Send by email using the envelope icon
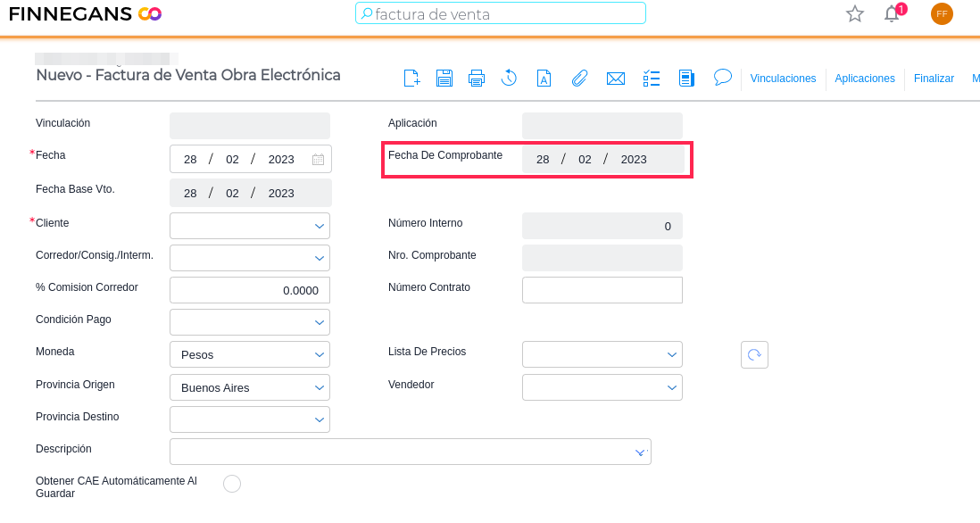This screenshot has height=523, width=980. 615,79
